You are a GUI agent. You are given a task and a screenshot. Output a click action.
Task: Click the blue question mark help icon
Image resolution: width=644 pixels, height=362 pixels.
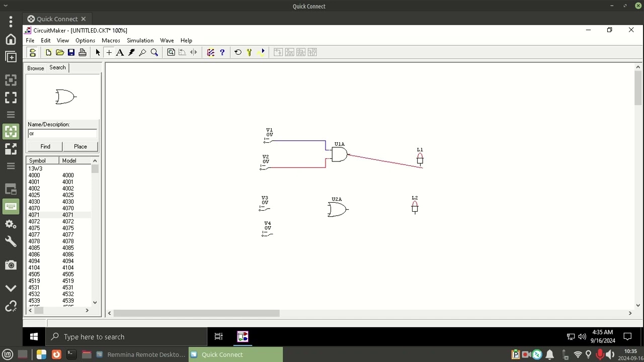coord(222,52)
